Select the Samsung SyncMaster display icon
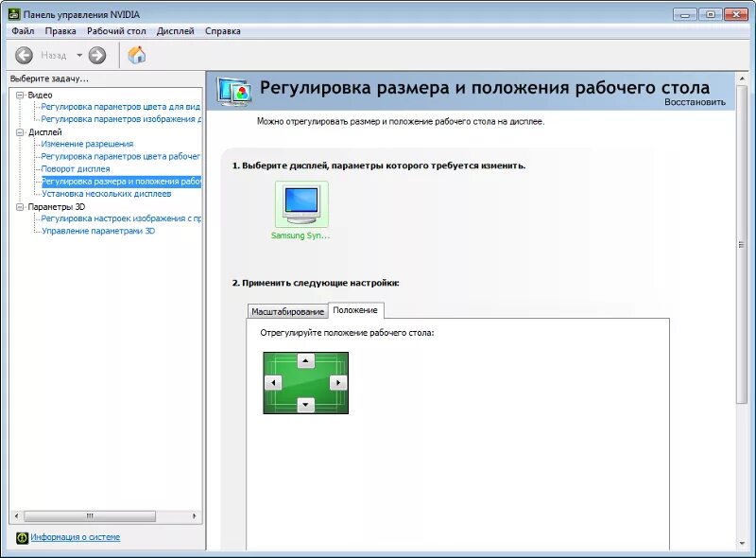This screenshot has width=756, height=558. point(301,204)
